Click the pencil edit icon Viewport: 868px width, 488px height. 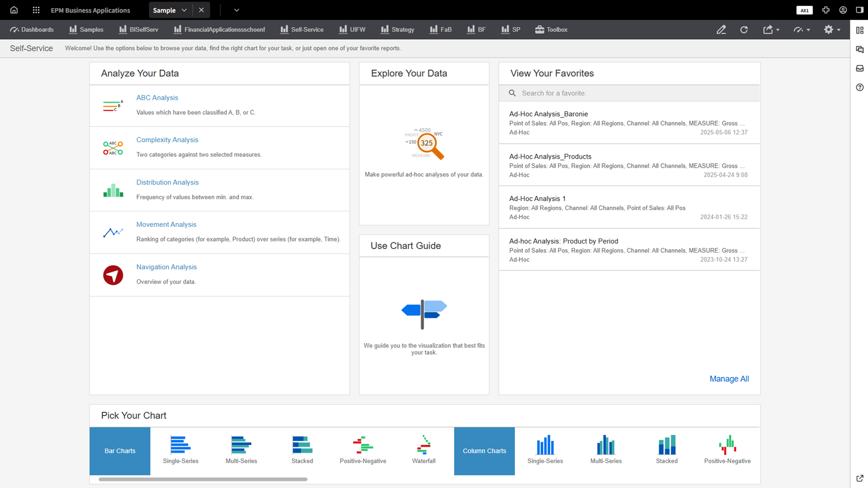(x=721, y=30)
